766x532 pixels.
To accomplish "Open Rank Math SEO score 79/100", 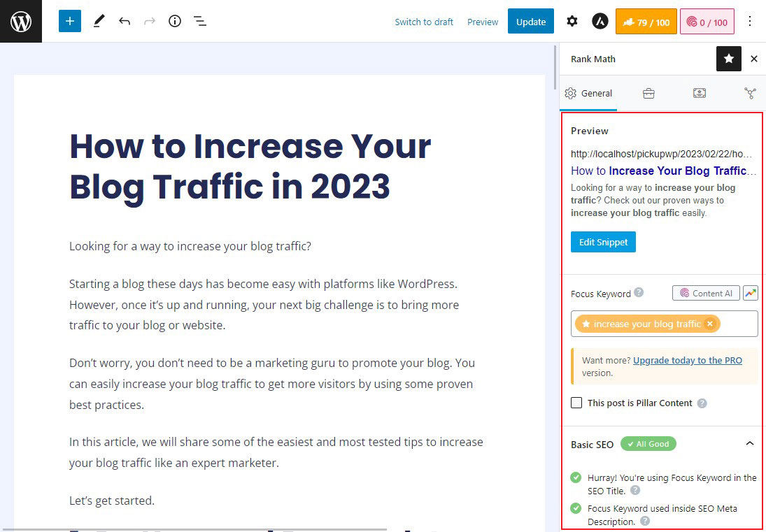I will pyautogui.click(x=646, y=22).
